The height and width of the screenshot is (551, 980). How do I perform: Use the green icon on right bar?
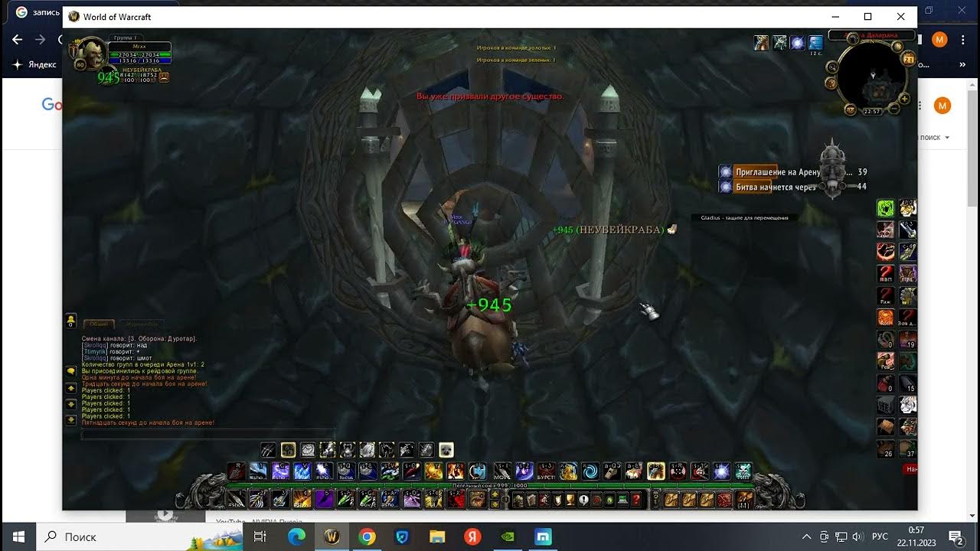coord(886,208)
